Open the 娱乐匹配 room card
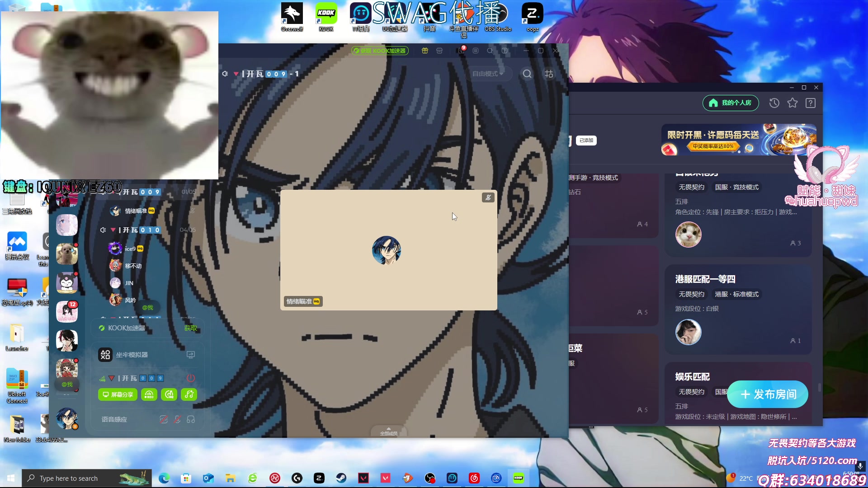868x488 pixels. [738, 393]
